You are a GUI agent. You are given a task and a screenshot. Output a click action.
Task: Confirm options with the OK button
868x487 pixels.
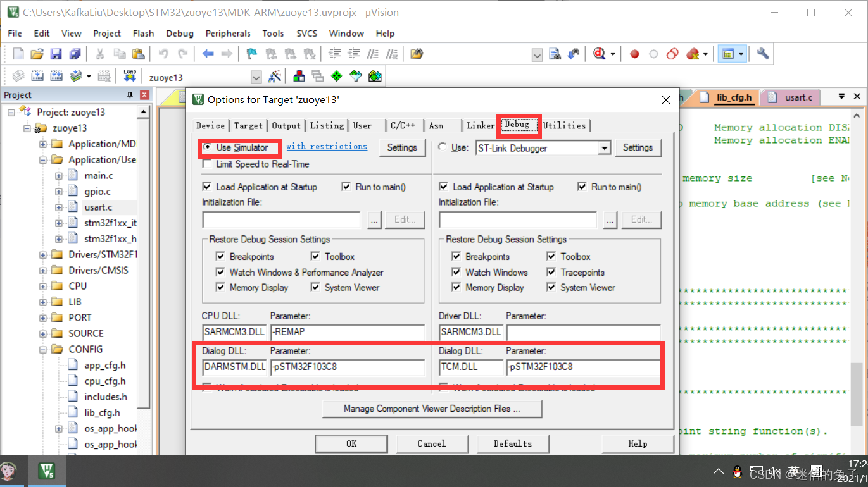tap(351, 443)
